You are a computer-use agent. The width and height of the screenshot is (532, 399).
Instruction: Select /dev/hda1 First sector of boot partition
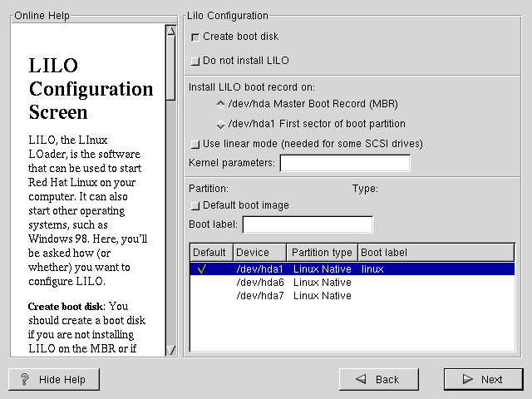[220, 125]
